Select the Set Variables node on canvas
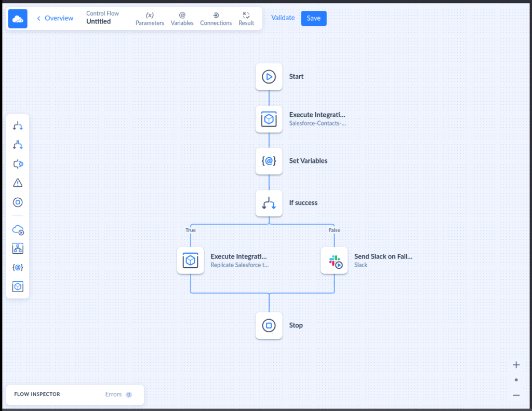Image resolution: width=532 pixels, height=411 pixels. coord(269,161)
